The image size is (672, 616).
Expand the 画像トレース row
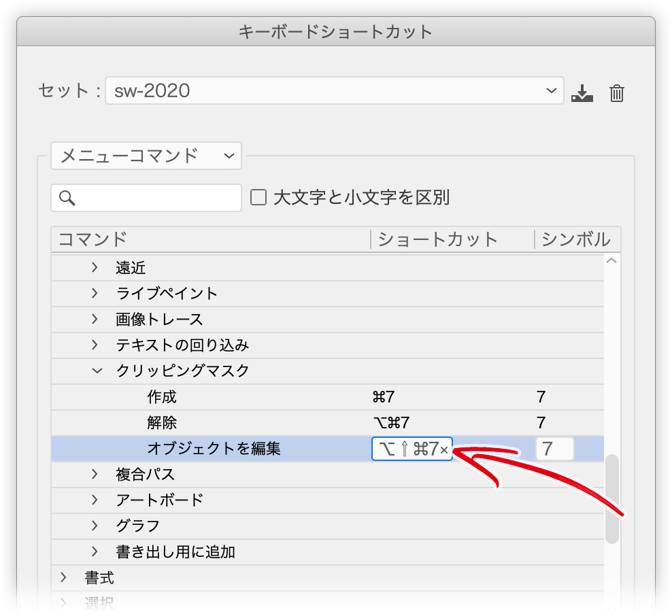(95, 319)
